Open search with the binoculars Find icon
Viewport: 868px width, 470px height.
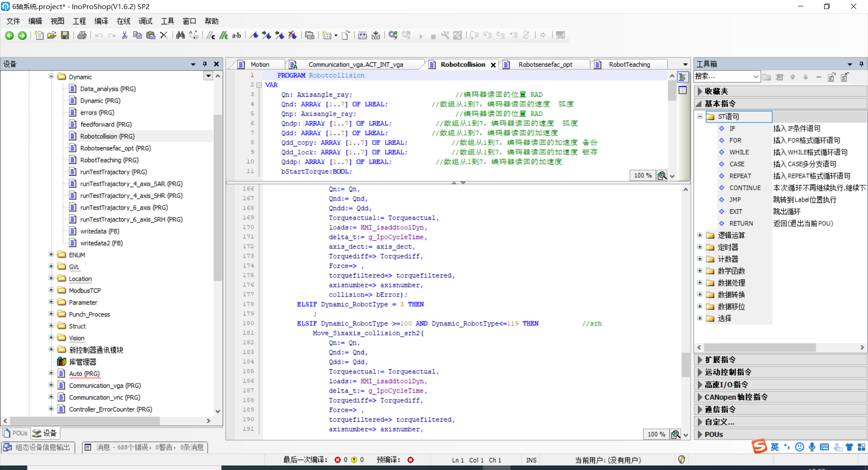click(x=180, y=35)
